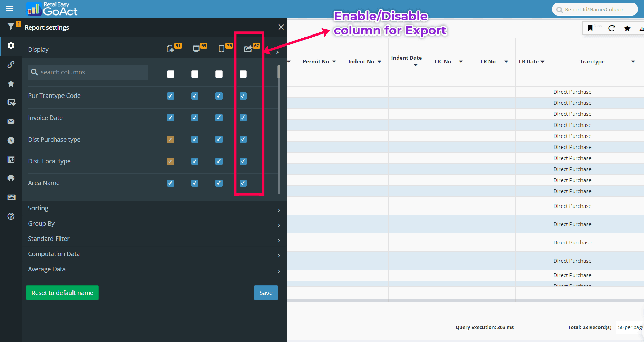The image size is (644, 344).
Task: Open the hamburger main menu
Action: pyautogui.click(x=10, y=9)
